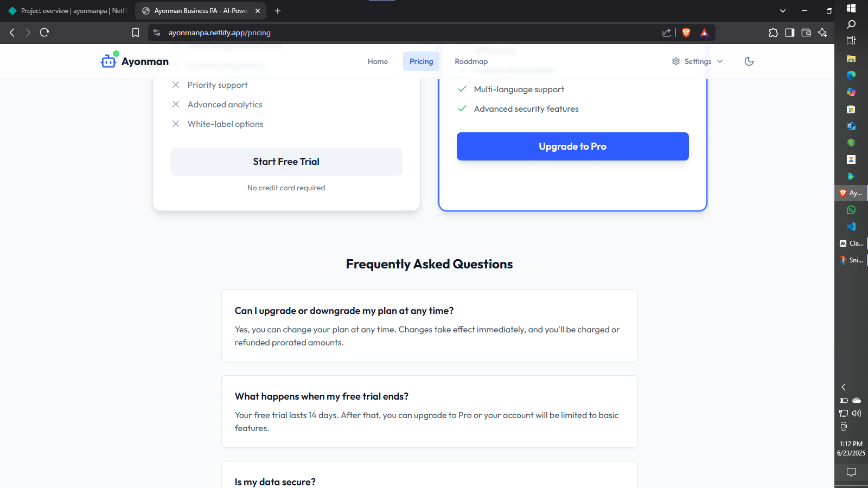The image size is (868, 488).
Task: Bookmark this page with the bookmark icon
Action: tap(136, 33)
